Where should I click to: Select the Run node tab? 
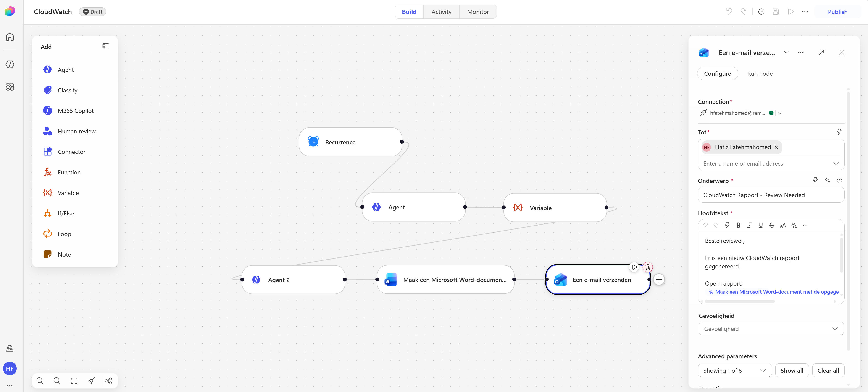tap(760, 74)
